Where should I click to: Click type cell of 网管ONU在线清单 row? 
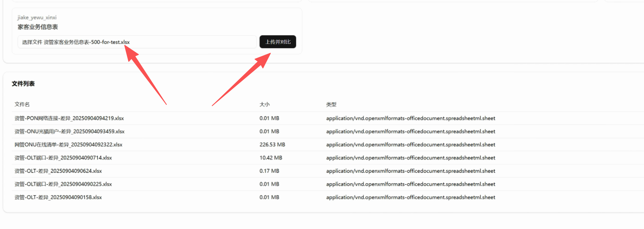click(410, 145)
